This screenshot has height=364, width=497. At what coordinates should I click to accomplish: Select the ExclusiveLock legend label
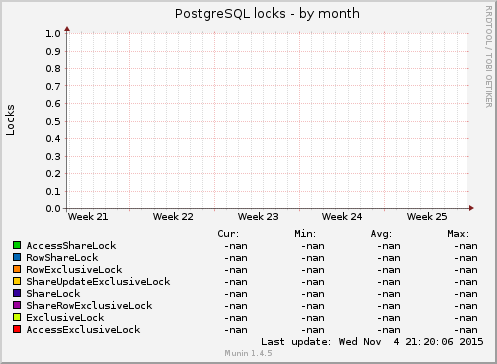tap(65, 318)
